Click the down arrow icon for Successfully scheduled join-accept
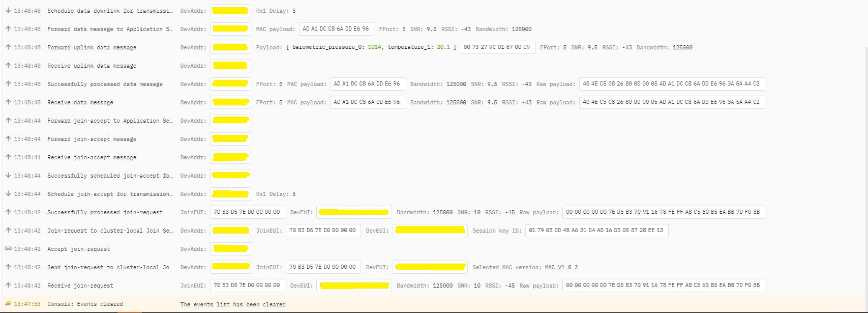868x313 pixels. pos(8,176)
